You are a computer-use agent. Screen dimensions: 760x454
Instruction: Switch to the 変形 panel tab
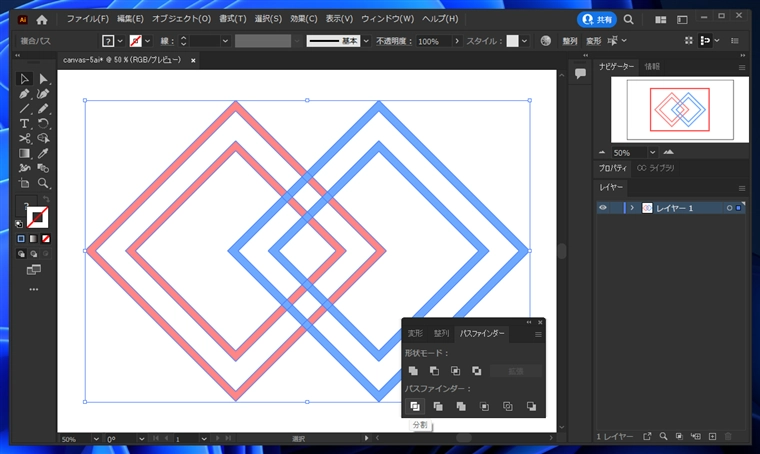coord(415,333)
